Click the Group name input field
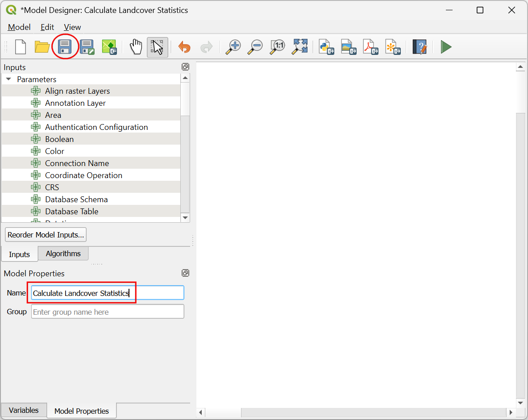This screenshot has width=528, height=420. point(107,312)
